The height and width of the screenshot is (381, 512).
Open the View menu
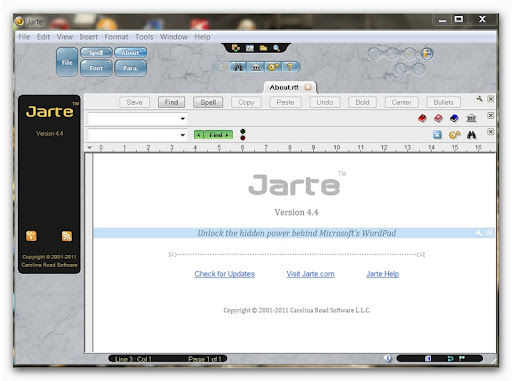coord(65,37)
